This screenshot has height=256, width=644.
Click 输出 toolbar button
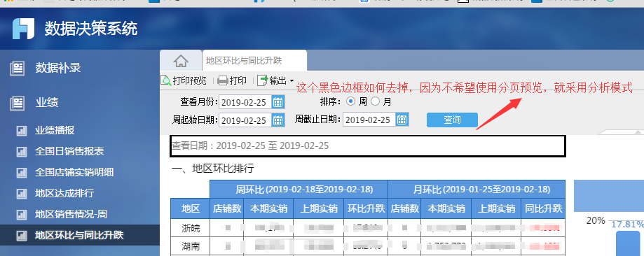pos(275,80)
